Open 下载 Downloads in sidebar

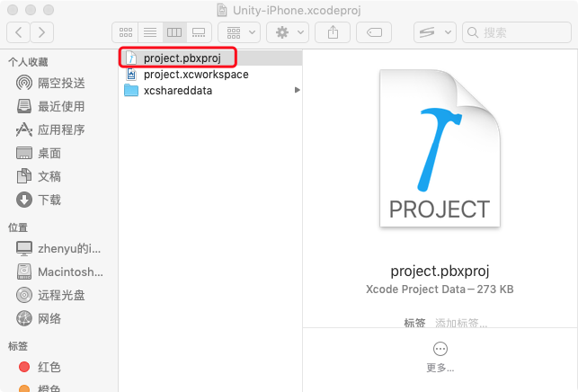[x=39, y=200]
